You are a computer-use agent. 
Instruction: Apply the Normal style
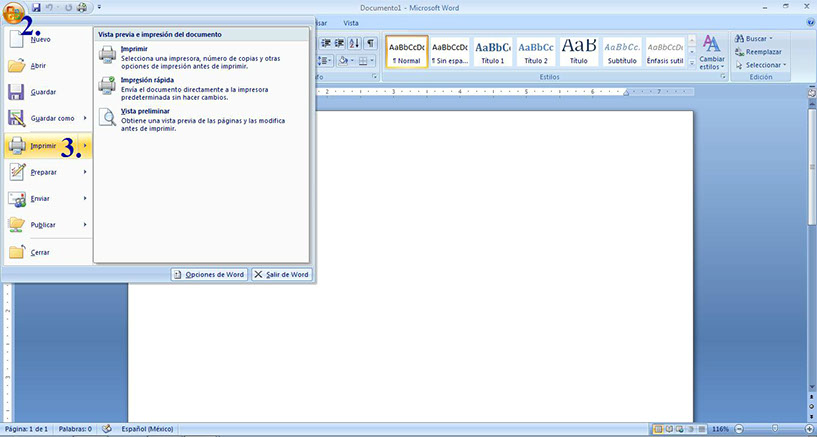407,52
